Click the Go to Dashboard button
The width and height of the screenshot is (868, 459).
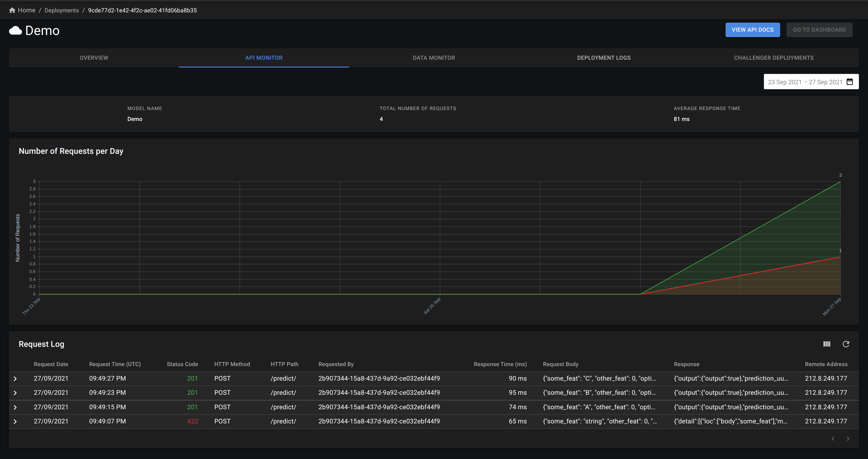pyautogui.click(x=819, y=30)
